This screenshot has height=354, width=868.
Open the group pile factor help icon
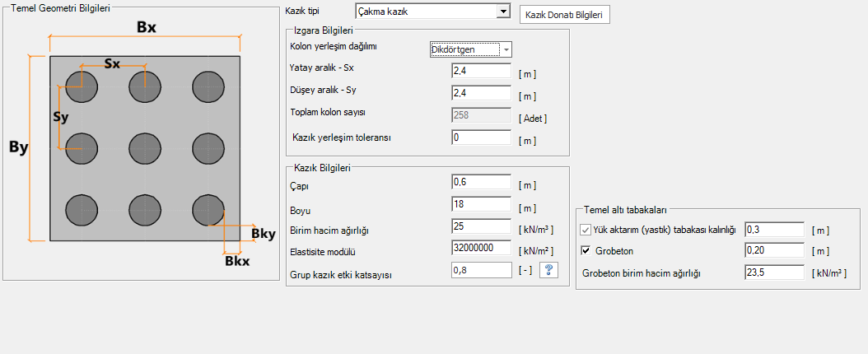point(548,270)
